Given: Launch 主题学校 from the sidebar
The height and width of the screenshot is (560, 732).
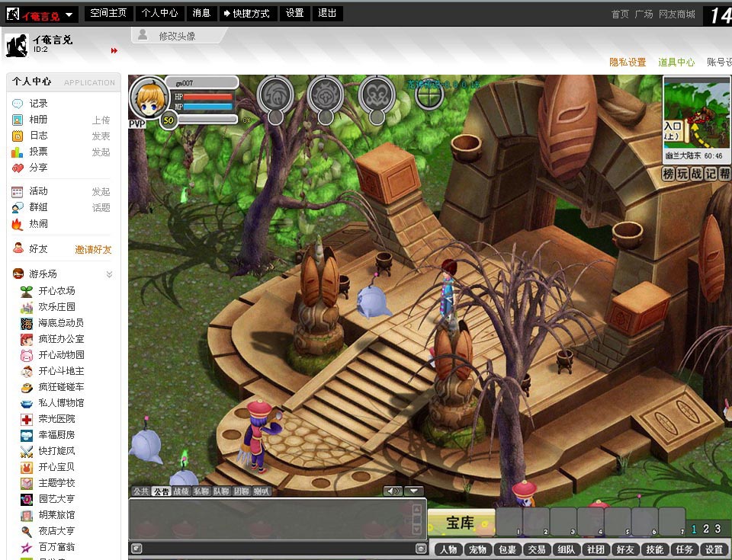Looking at the screenshot, I should point(56,483).
